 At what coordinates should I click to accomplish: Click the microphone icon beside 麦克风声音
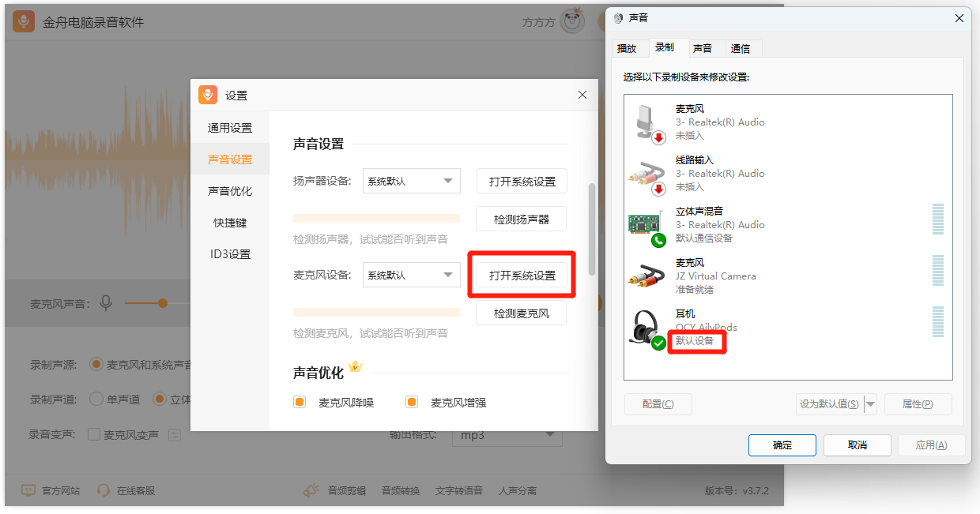(106, 303)
